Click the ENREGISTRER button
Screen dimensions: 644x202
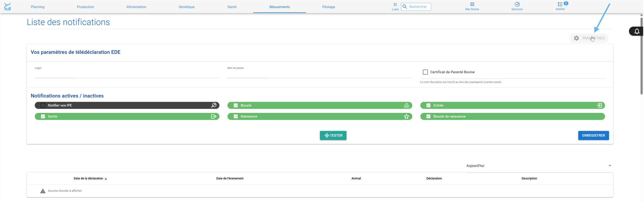coord(593,135)
